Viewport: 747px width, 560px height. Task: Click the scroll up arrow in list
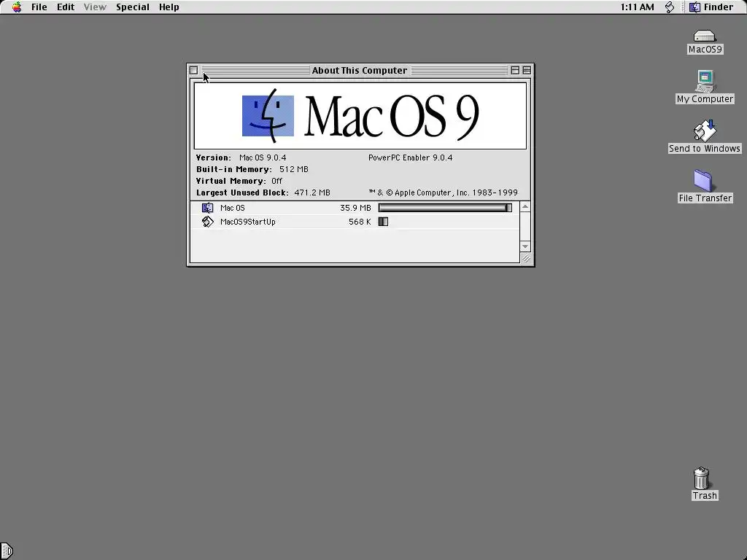point(525,206)
